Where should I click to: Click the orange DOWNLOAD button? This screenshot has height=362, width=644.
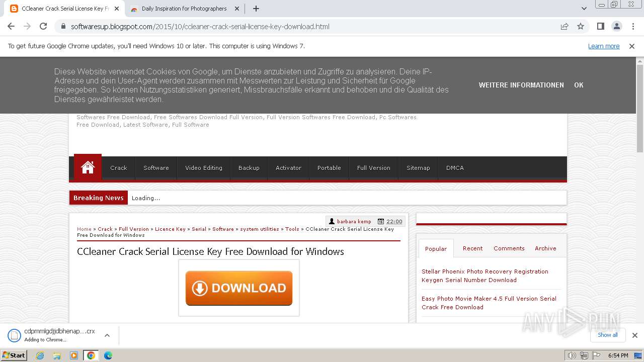point(239,288)
